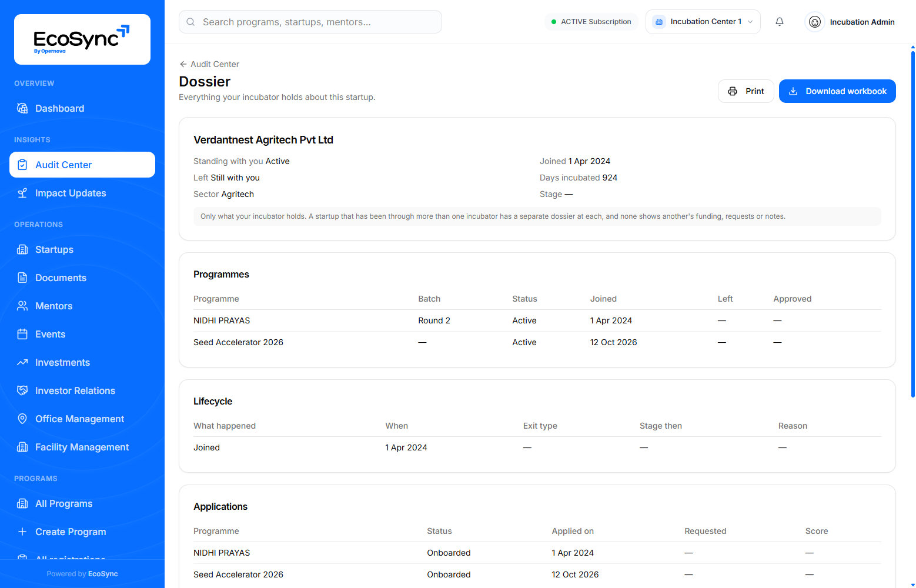Click the Investments trend icon

(x=22, y=362)
